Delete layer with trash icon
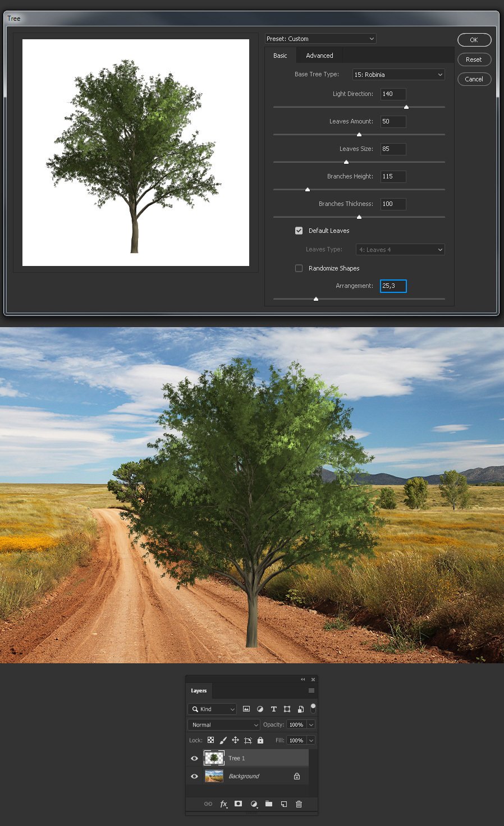This screenshot has height=826, width=504. point(299,804)
